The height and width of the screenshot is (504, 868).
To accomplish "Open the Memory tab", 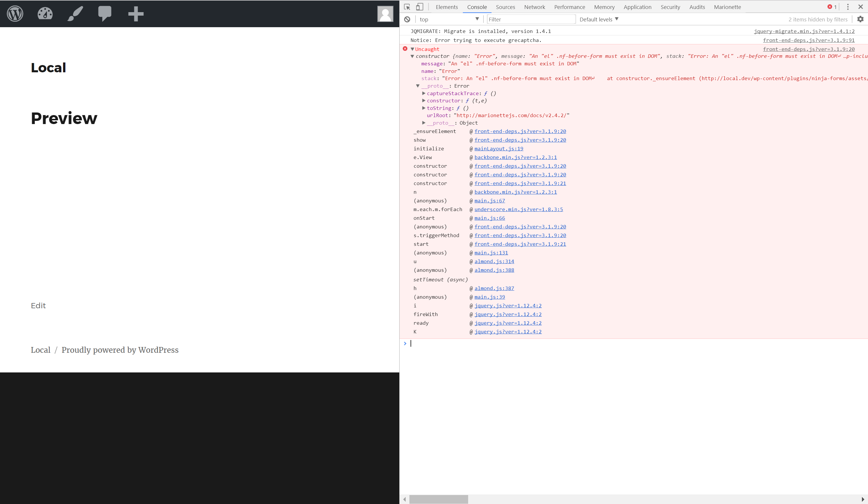I will [x=604, y=7].
